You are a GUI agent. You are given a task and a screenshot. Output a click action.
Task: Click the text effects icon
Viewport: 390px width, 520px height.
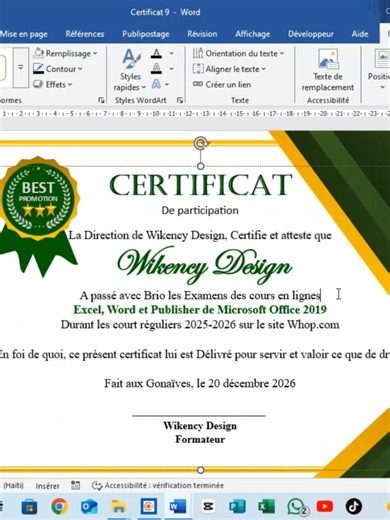156,84
